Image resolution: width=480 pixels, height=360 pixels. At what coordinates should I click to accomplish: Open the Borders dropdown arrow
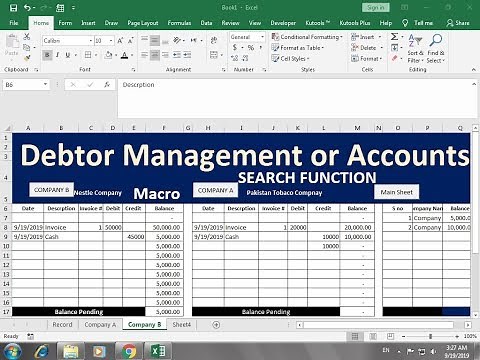point(96,55)
